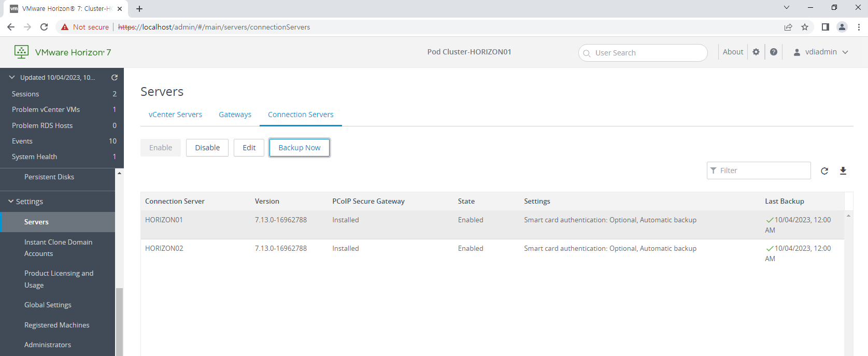
Task: Switch to vCenter Servers tab
Action: (x=175, y=115)
